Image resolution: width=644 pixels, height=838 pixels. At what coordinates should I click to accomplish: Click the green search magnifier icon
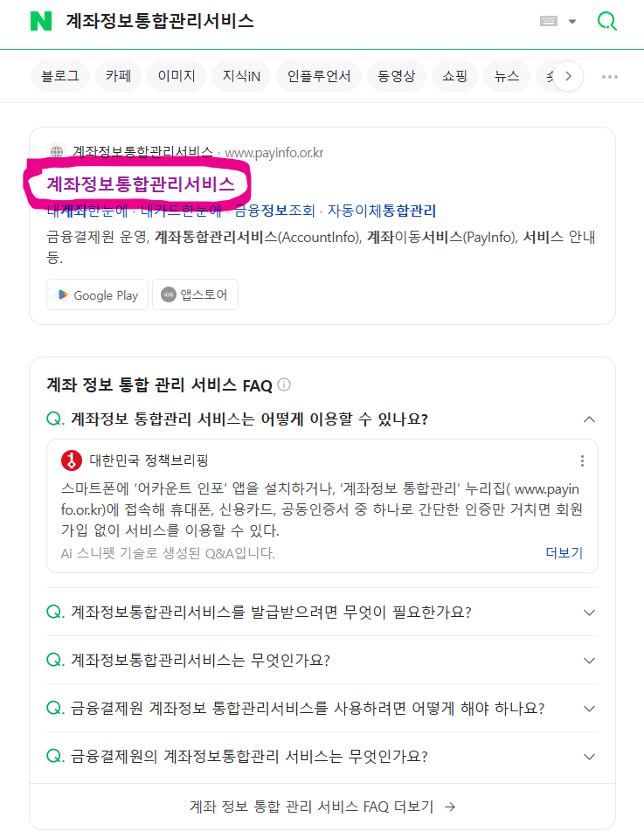pyautogui.click(x=606, y=21)
